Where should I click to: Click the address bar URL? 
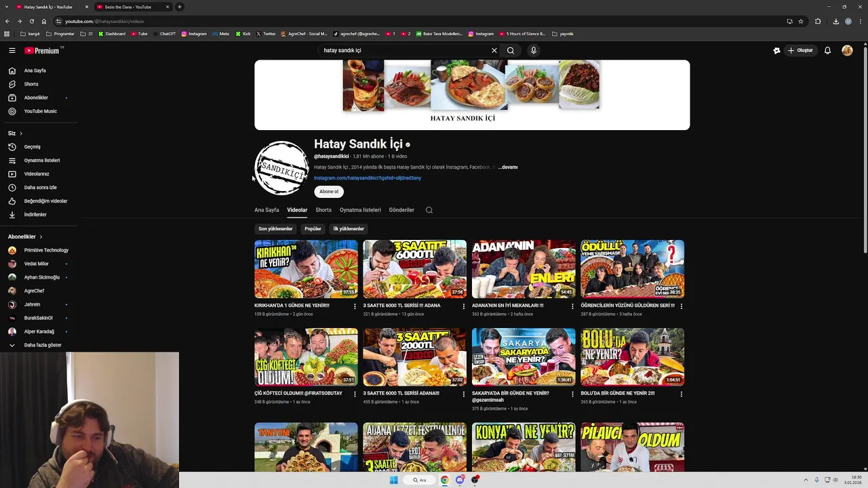tap(104, 21)
